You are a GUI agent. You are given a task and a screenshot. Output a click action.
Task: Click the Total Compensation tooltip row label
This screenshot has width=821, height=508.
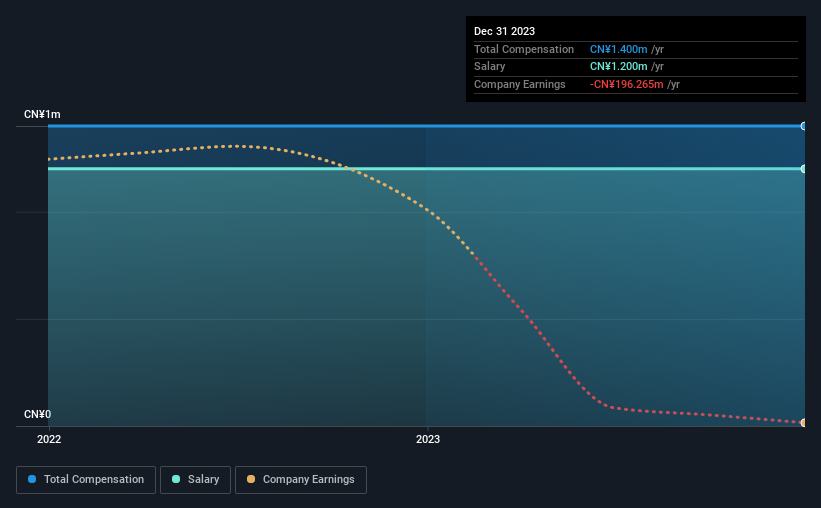[x=524, y=49]
